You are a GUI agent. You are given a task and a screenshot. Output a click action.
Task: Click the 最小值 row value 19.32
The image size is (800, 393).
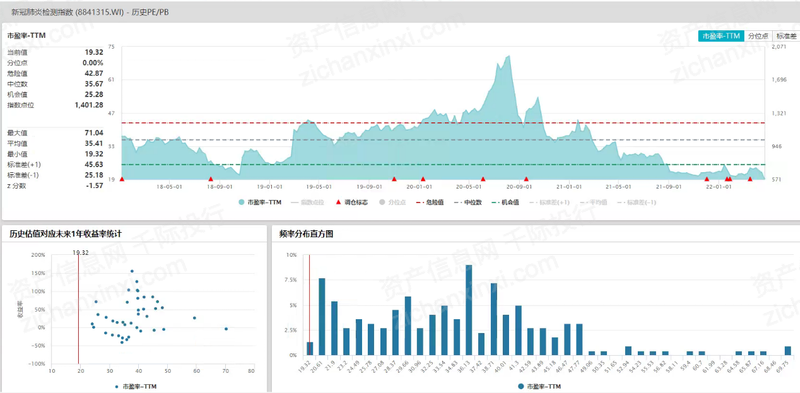[94, 154]
